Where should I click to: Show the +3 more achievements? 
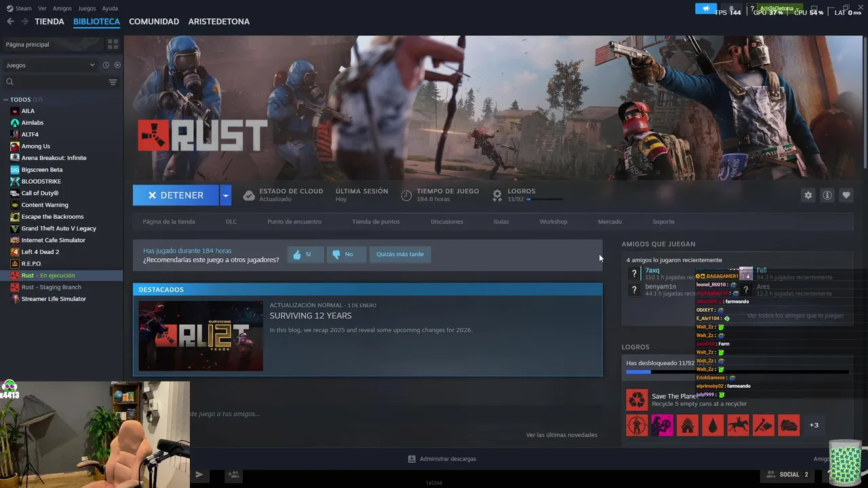(814, 425)
